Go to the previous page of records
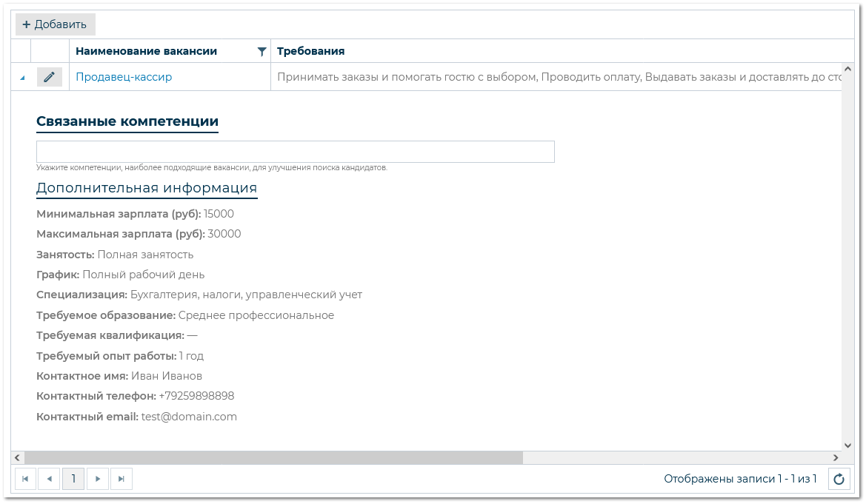Viewport: 866px width, 504px height. [49, 479]
